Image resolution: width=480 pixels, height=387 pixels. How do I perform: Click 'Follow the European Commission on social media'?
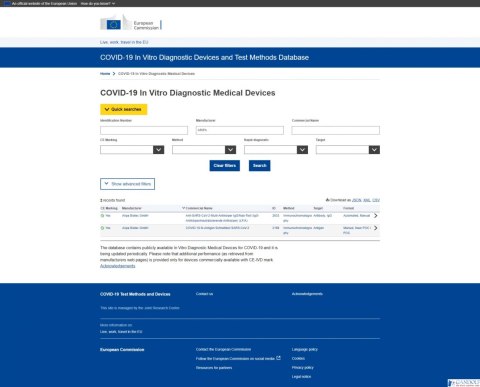[235, 359]
